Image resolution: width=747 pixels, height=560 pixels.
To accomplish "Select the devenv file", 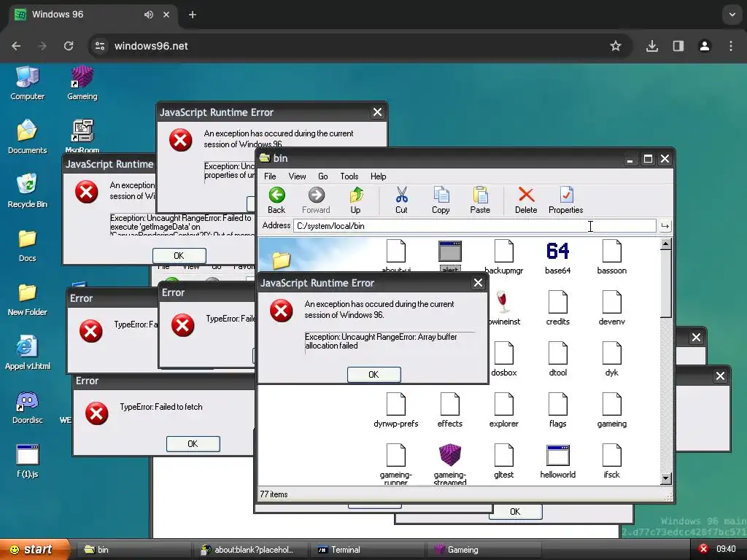I will 612,308.
